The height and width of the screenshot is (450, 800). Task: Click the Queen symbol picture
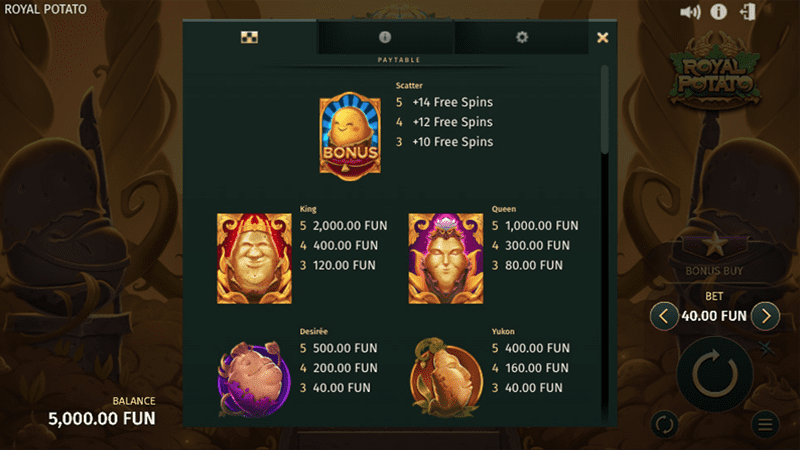click(x=446, y=259)
